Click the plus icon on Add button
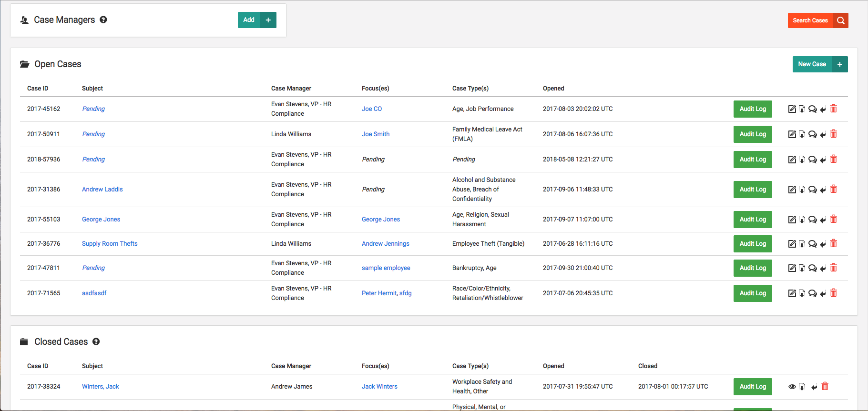 coord(268,20)
